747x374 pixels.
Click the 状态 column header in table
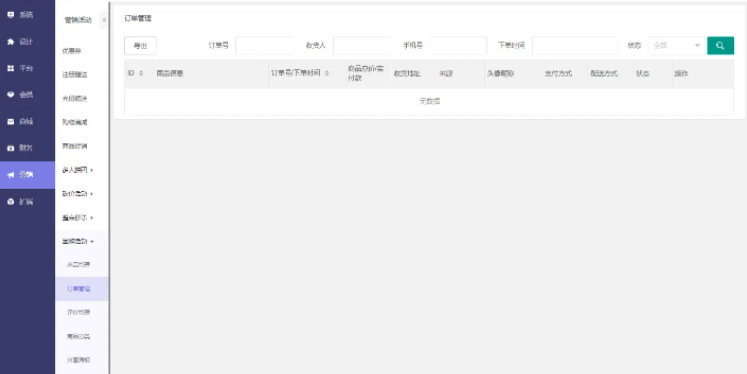643,74
